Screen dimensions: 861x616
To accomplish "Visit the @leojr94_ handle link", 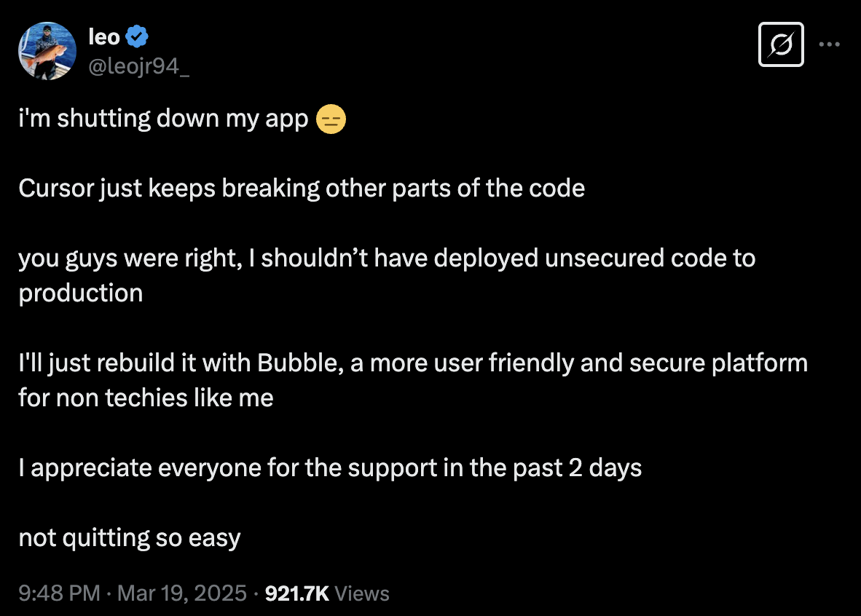I will [x=139, y=66].
